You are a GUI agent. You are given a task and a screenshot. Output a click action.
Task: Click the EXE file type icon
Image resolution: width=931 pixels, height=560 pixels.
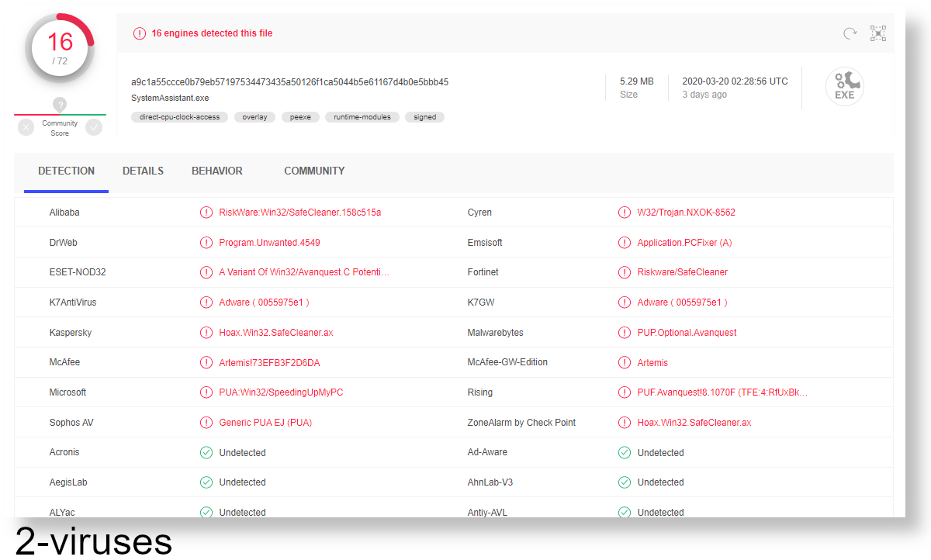point(845,87)
